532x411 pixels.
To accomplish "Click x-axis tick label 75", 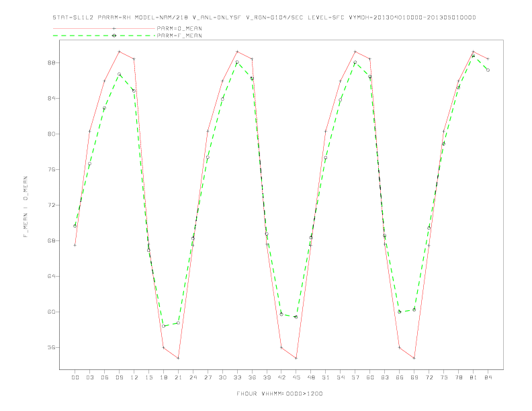I will tap(444, 377).
